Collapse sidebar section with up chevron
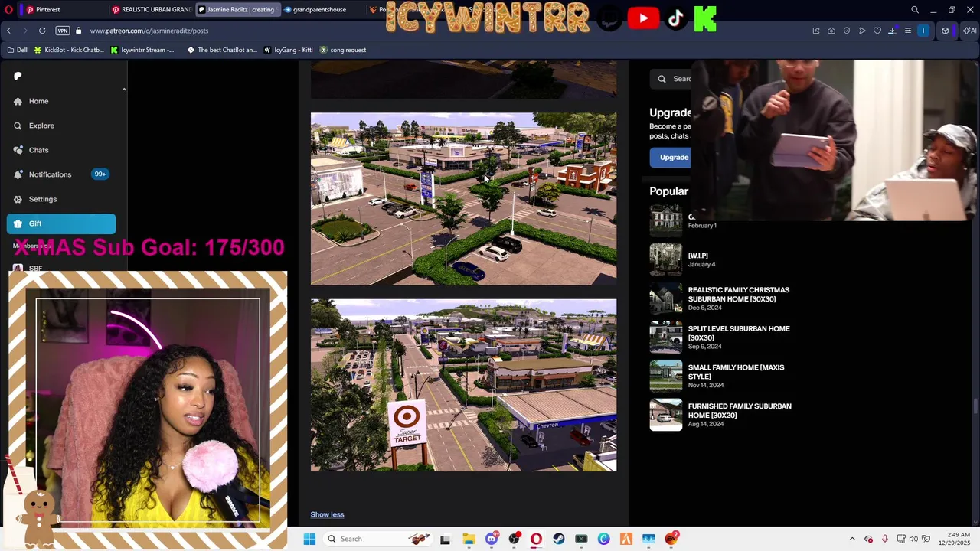The image size is (980, 551). 124,90
